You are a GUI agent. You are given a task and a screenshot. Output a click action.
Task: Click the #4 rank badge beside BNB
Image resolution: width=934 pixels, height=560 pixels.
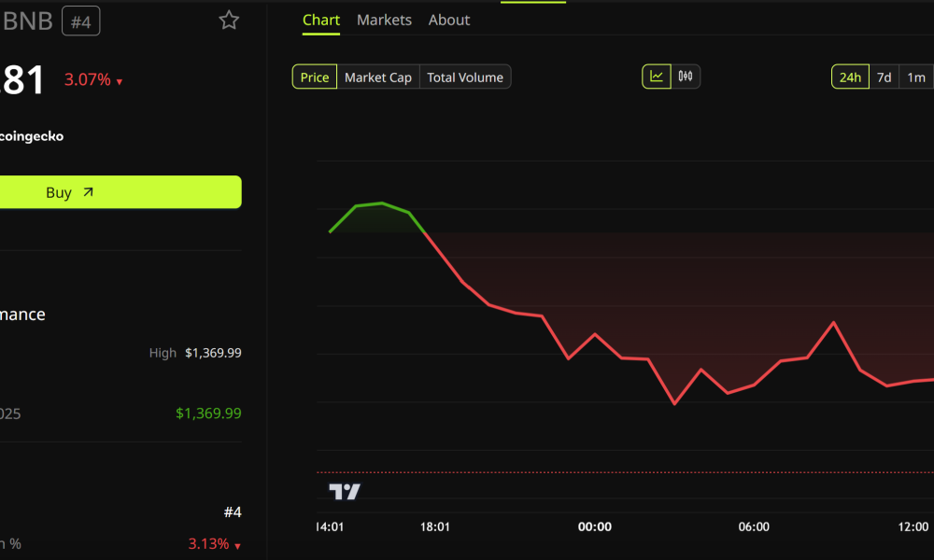81,21
